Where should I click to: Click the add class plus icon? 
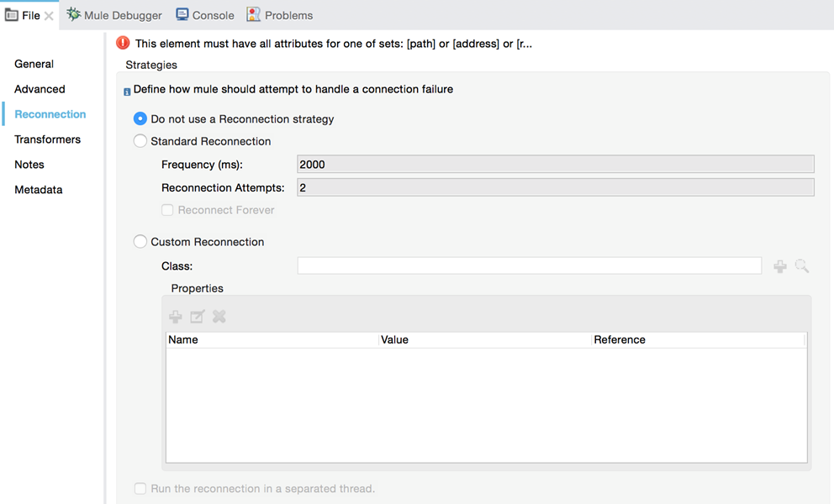(780, 266)
